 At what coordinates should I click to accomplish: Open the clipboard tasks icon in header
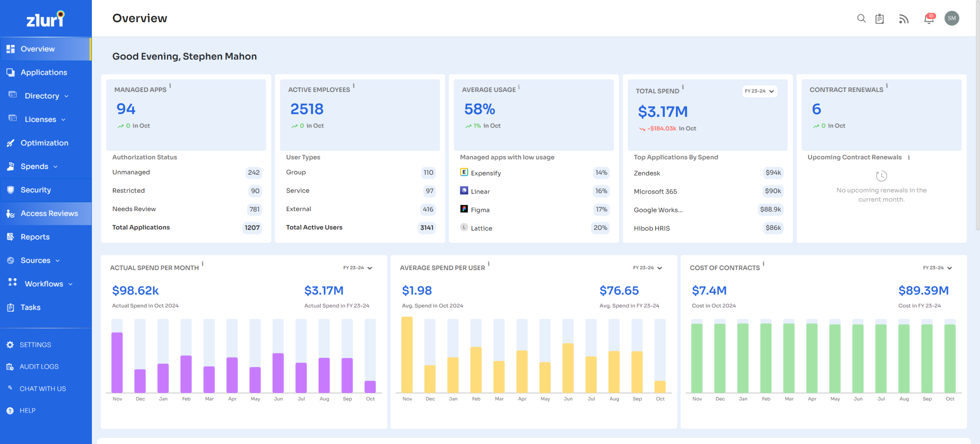tap(879, 18)
